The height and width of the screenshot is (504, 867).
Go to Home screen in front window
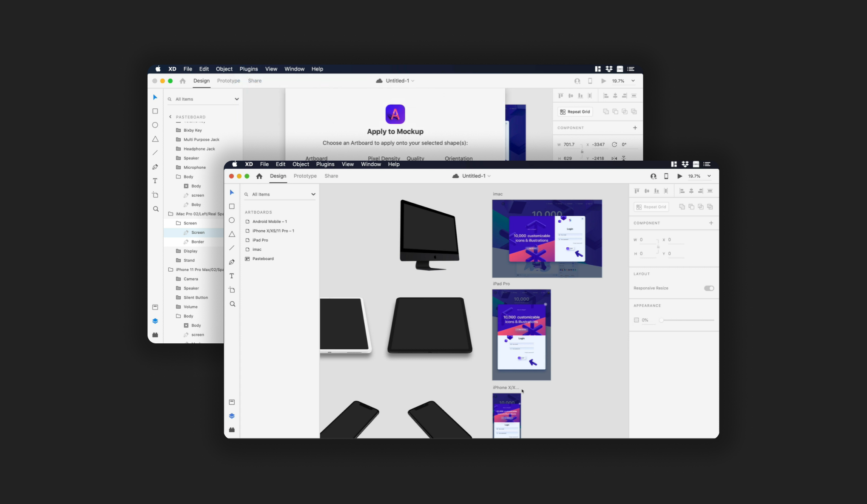(x=259, y=176)
